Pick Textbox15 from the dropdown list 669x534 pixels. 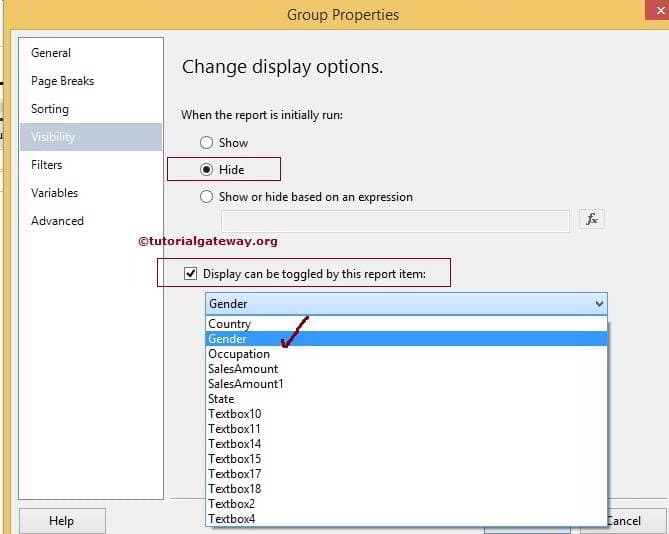(406, 459)
